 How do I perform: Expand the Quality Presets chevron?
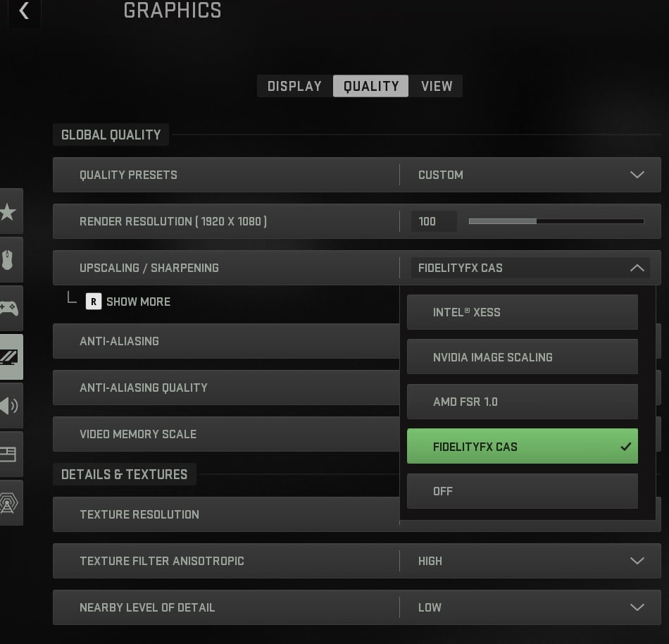(x=637, y=175)
